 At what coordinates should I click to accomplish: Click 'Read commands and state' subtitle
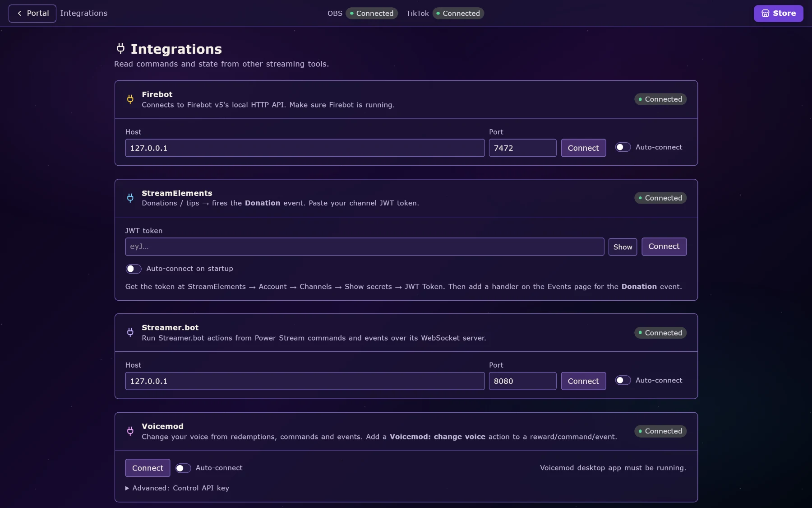click(x=221, y=64)
